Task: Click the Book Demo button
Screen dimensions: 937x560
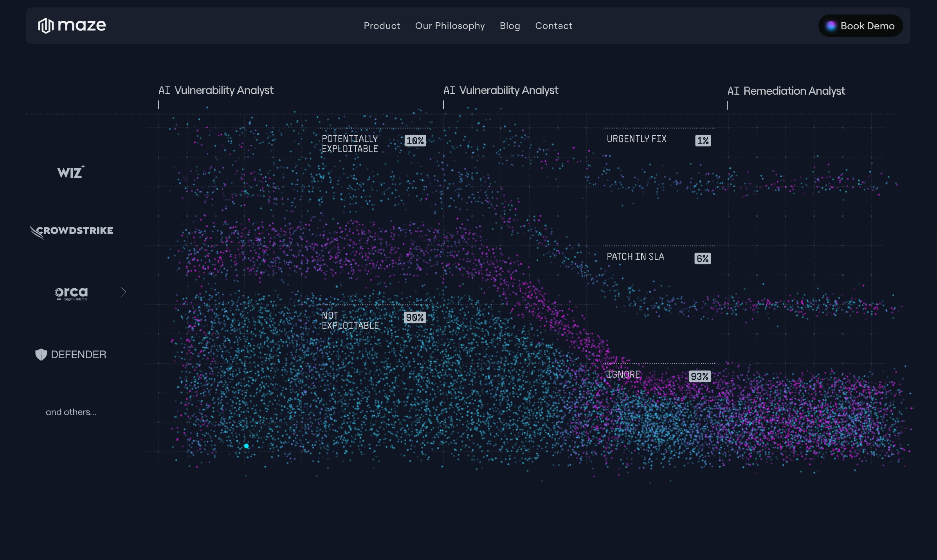Action: tap(860, 26)
